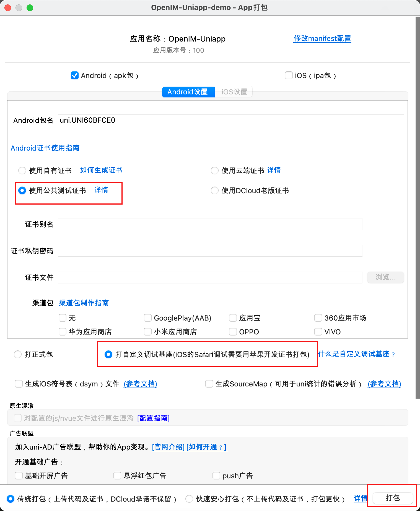Select the 打自定义调试基座 radio option
Image resolution: width=420 pixels, height=511 pixels.
point(108,354)
